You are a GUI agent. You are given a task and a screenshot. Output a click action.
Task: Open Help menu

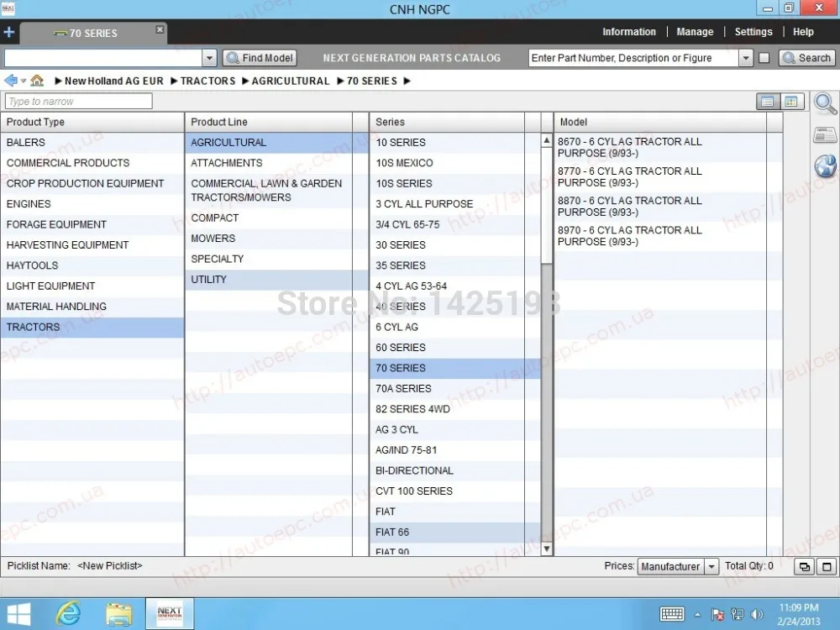coord(803,32)
